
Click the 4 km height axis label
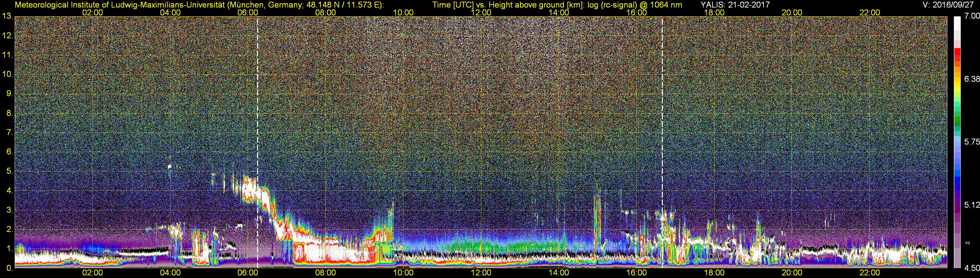(9, 190)
